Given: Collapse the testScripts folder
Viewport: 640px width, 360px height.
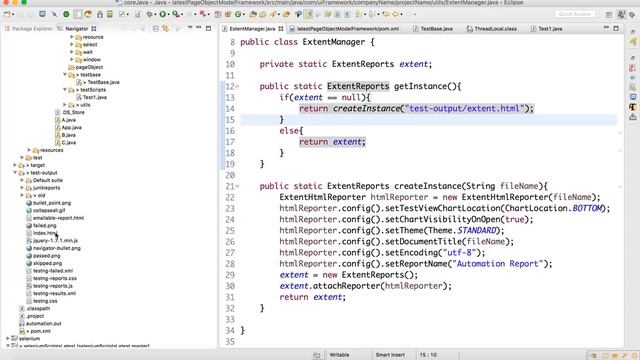Looking at the screenshot, I should [x=65, y=90].
